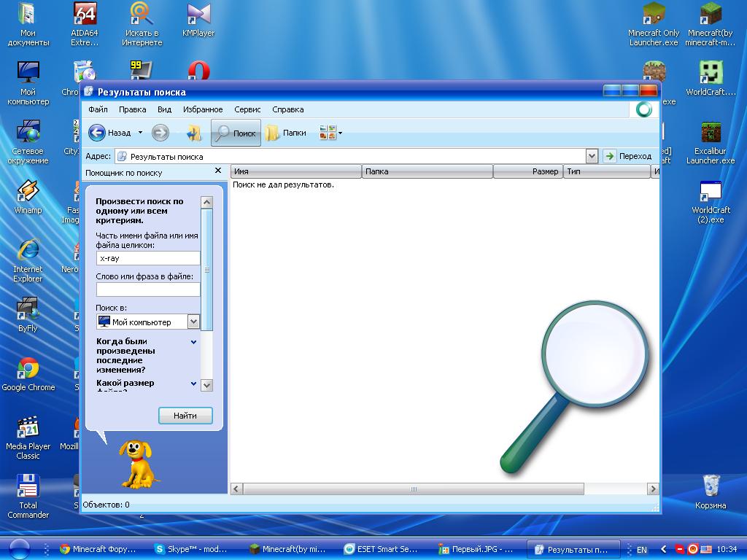The image size is (747, 560).
Task: Open the Избранное menu
Action: 203,109
